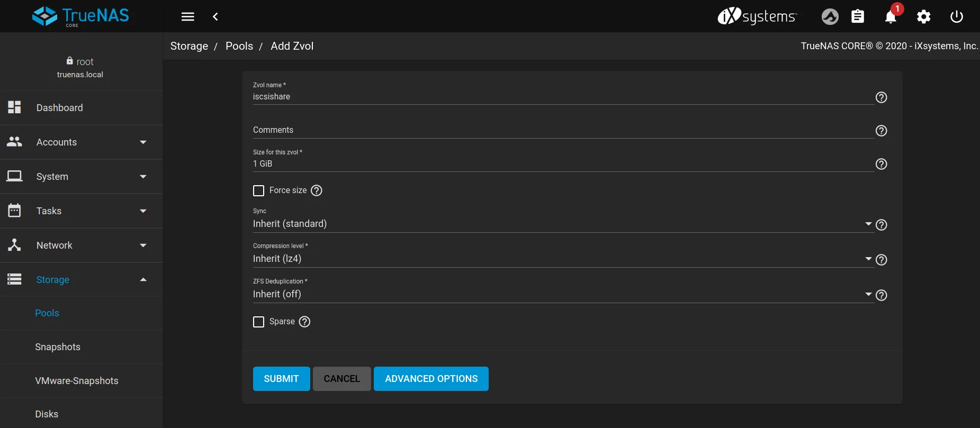
Task: Open the Sync dropdown
Action: (x=561, y=224)
